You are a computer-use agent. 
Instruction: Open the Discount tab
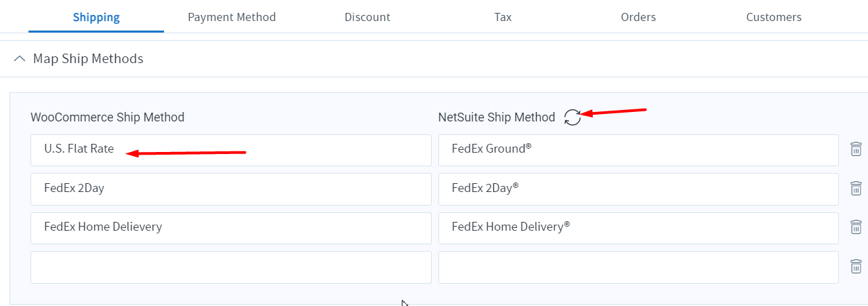[367, 17]
